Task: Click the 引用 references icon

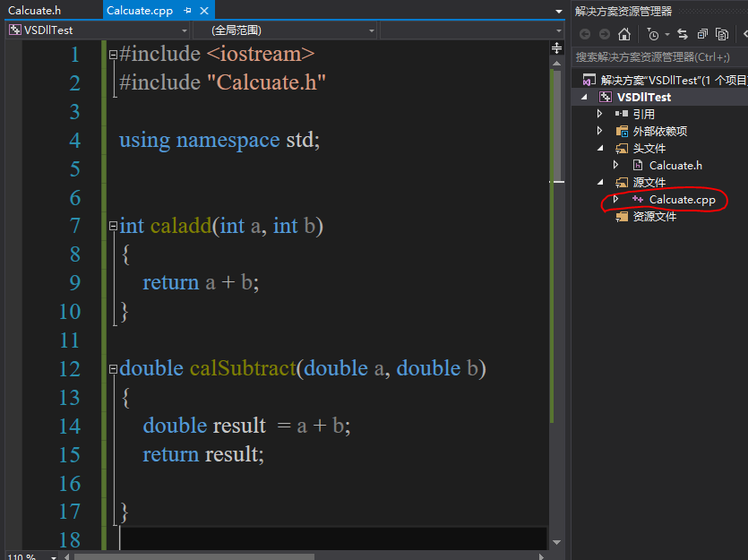Action: [x=622, y=114]
